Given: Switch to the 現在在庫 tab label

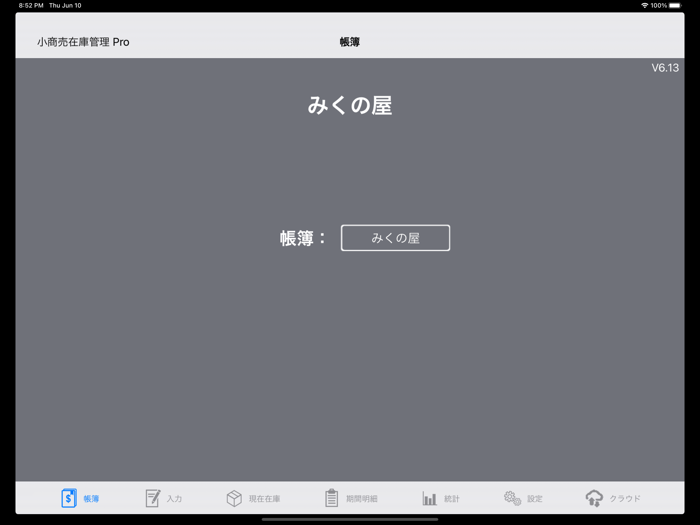Looking at the screenshot, I should click(x=264, y=499).
